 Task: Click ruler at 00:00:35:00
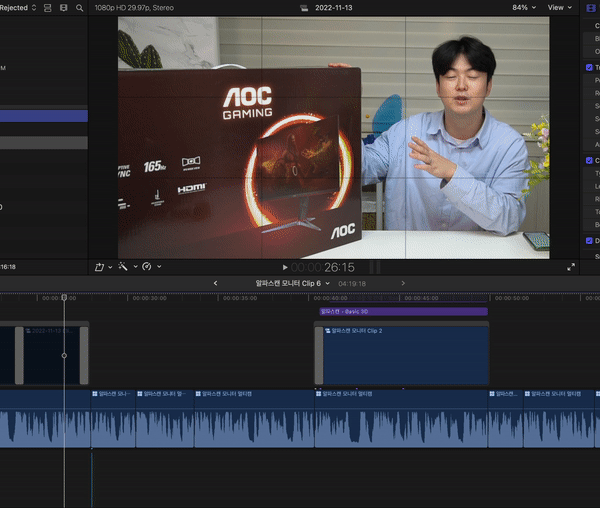pos(240,298)
